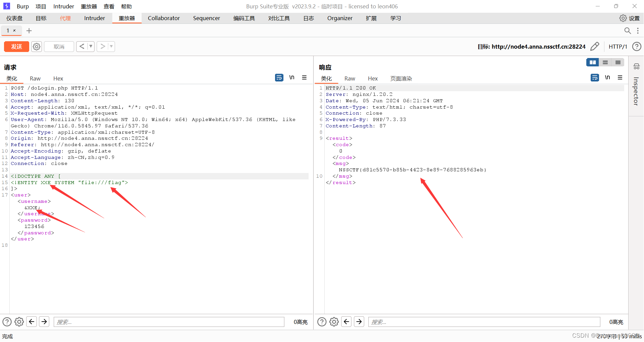Open the 查看 menu
The image size is (644, 342).
click(x=109, y=6)
